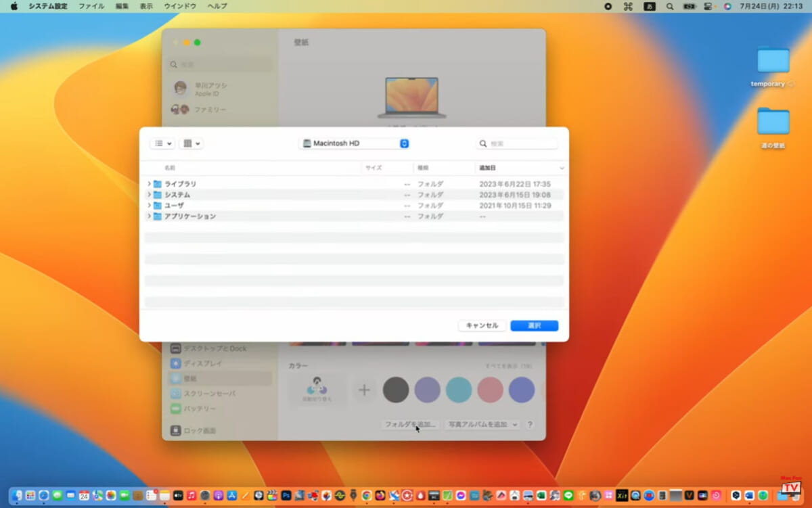Sort by the 種類 column header

coord(423,168)
